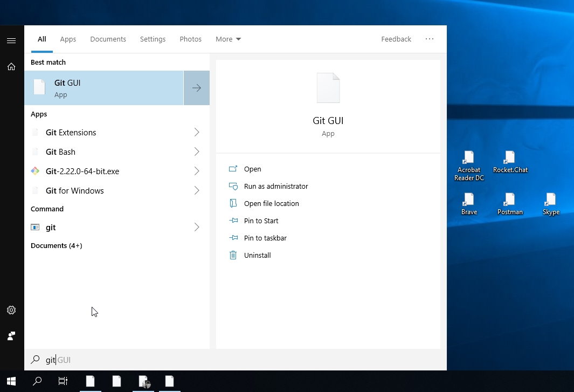This screenshot has height=392, width=574.
Task: Select the Git-2.22.0-64-bit.exe result text
Action: 82,171
